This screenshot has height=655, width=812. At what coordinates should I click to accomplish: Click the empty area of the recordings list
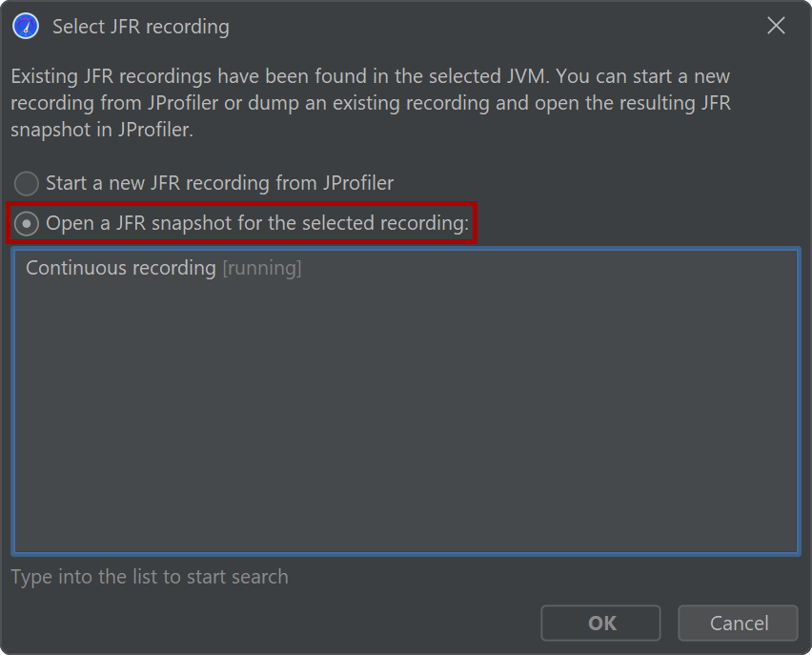pyautogui.click(x=405, y=415)
